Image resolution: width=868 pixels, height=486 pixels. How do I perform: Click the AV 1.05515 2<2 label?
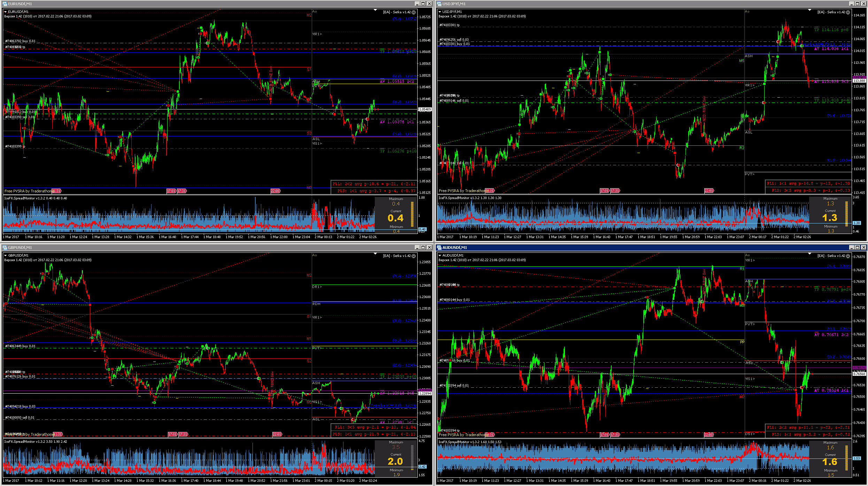tap(397, 82)
